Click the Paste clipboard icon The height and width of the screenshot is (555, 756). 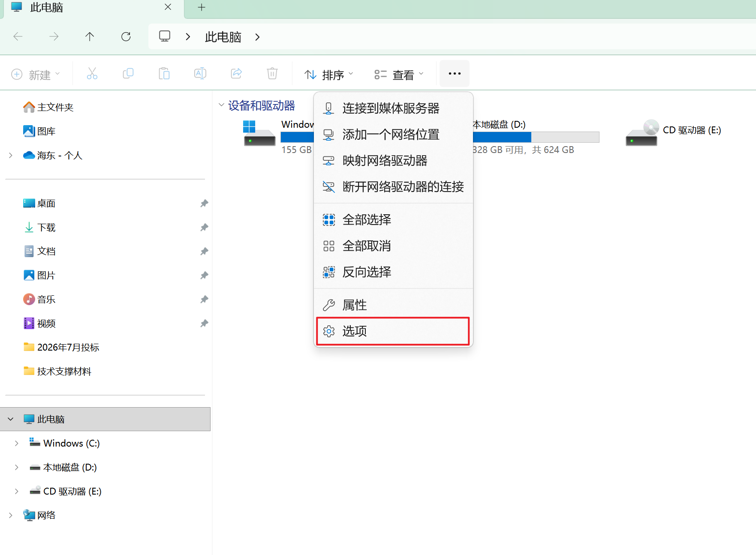click(x=164, y=74)
